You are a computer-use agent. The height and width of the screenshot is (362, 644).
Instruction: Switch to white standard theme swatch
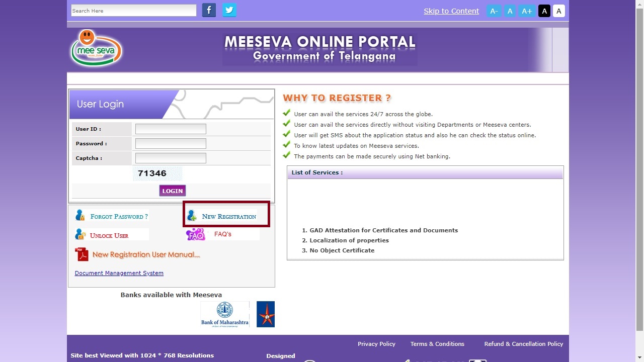click(x=558, y=11)
